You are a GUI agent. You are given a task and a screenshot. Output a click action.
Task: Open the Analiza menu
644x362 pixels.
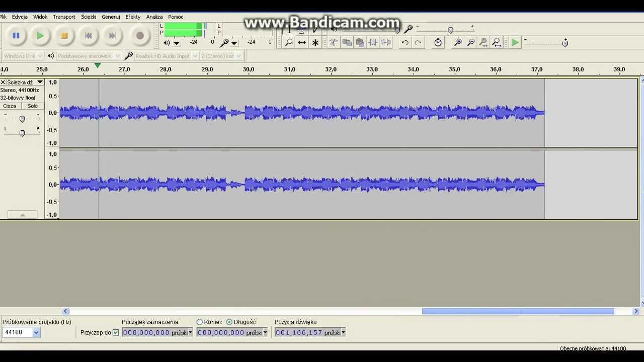(x=154, y=17)
